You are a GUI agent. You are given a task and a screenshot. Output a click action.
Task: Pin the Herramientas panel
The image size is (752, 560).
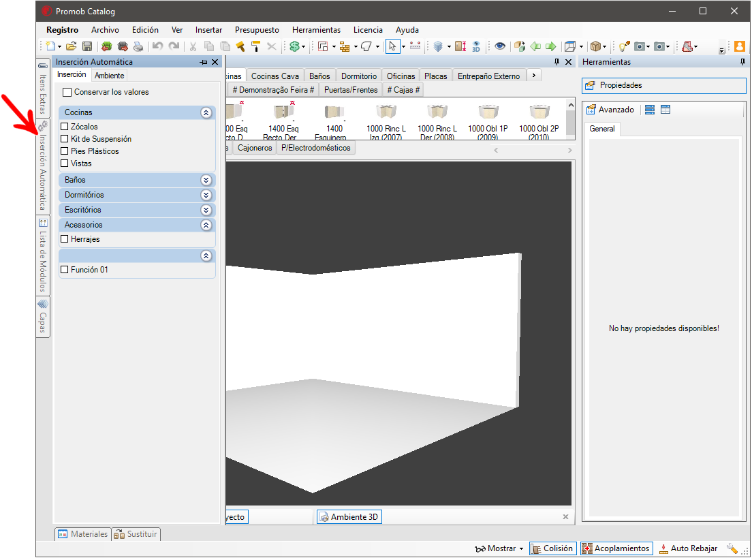click(742, 62)
